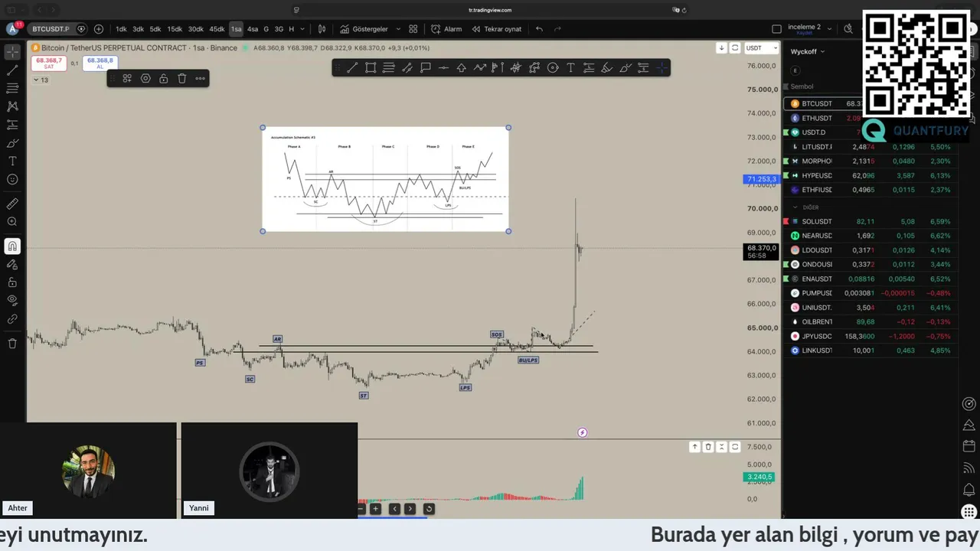Select the brush tool in left sidebar
Screen dimensions: 980x551
coord(12,143)
